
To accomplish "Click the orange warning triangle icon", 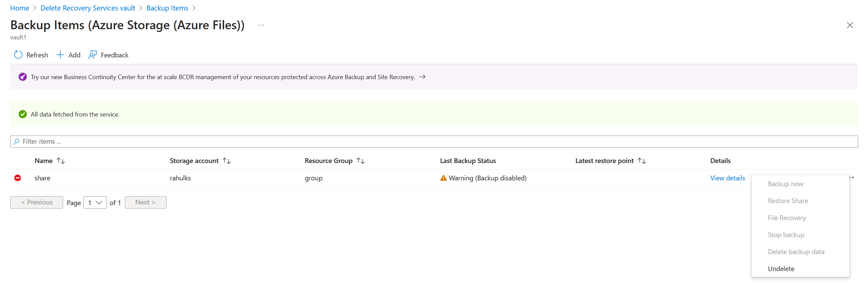I will tap(443, 178).
